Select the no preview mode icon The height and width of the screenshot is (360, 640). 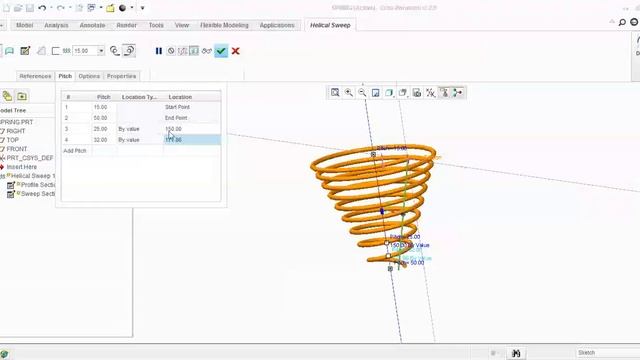coord(171,51)
